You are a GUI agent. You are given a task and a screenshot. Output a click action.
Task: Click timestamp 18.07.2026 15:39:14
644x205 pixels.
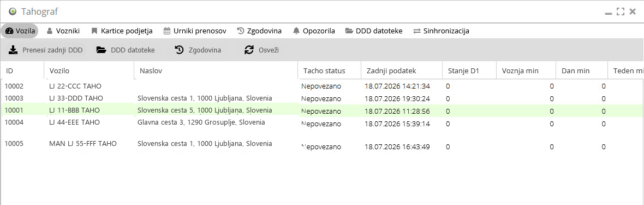tap(397, 124)
